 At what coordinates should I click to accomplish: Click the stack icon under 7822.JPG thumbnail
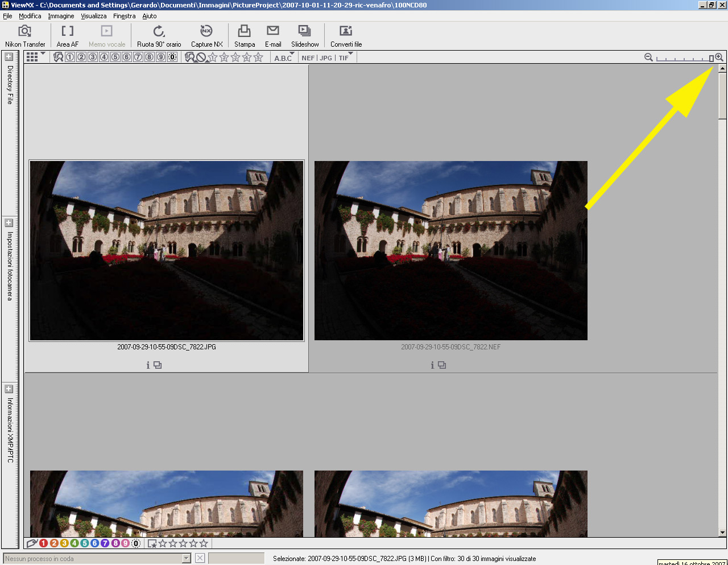(158, 365)
